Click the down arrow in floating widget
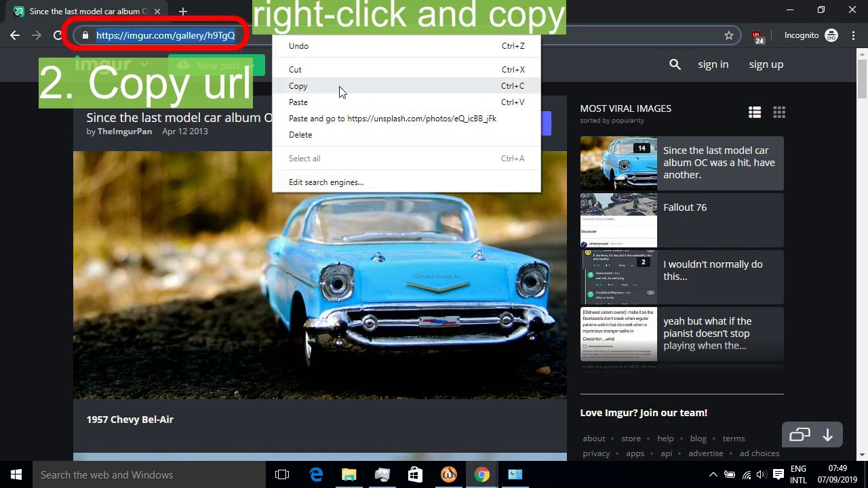The image size is (868, 488). (827, 435)
